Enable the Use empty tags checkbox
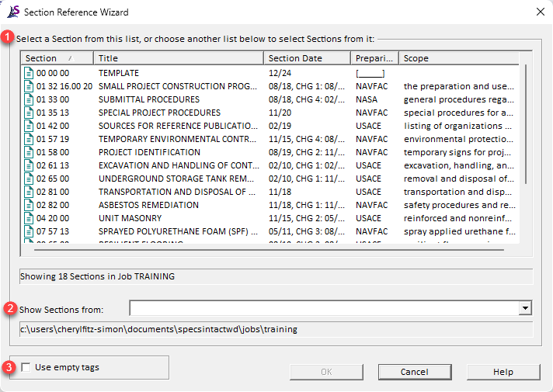Image resolution: width=553 pixels, height=392 pixels. point(26,367)
